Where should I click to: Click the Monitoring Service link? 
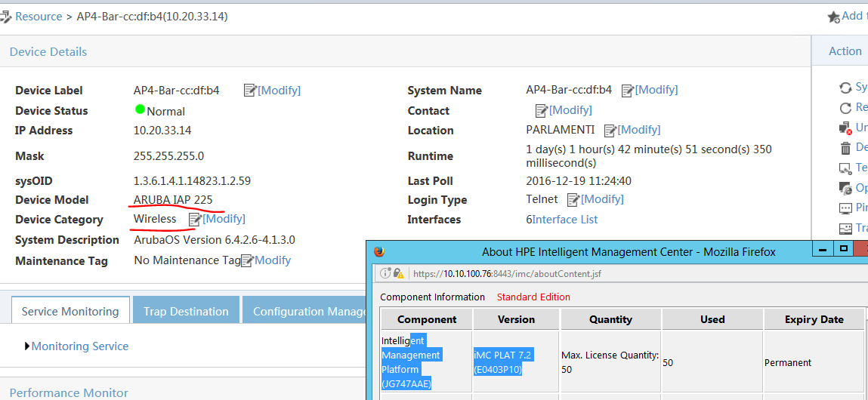click(80, 346)
